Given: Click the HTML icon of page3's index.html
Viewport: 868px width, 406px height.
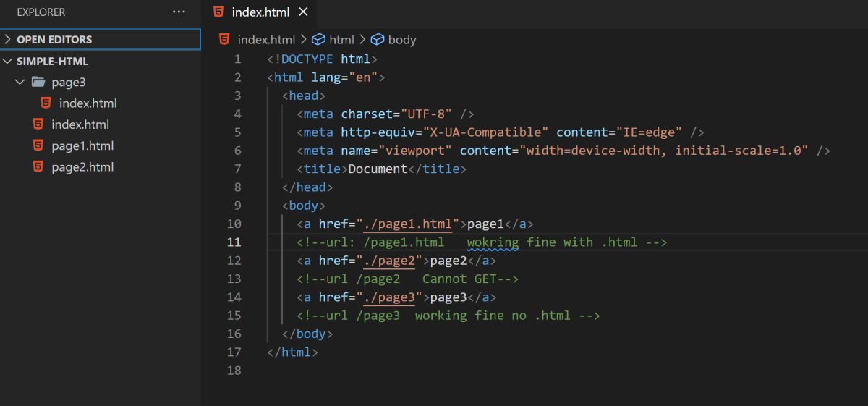Looking at the screenshot, I should [46, 103].
